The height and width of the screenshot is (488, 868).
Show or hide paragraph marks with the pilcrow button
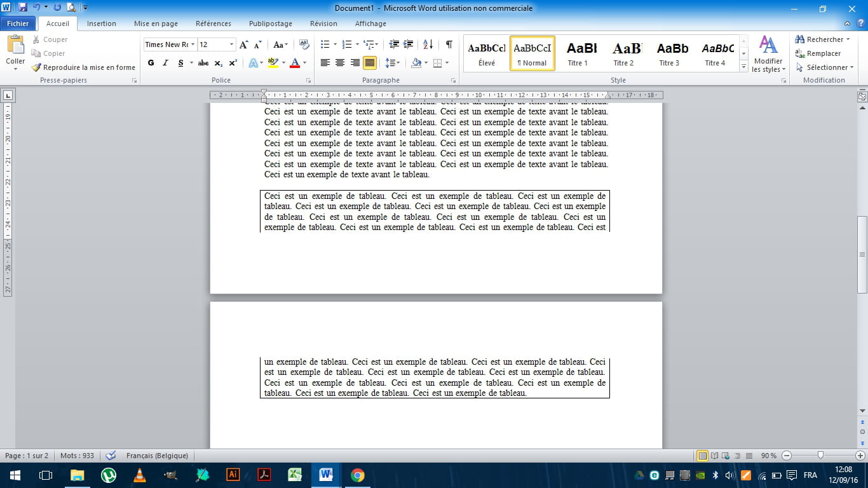tap(449, 44)
